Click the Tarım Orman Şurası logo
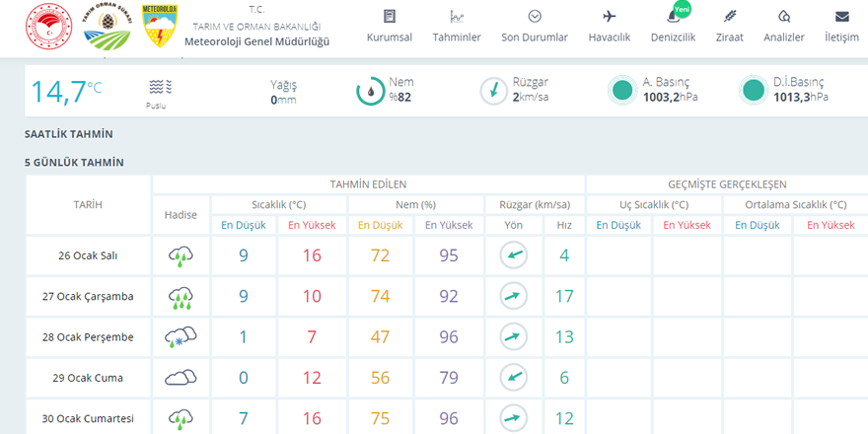 (108, 26)
